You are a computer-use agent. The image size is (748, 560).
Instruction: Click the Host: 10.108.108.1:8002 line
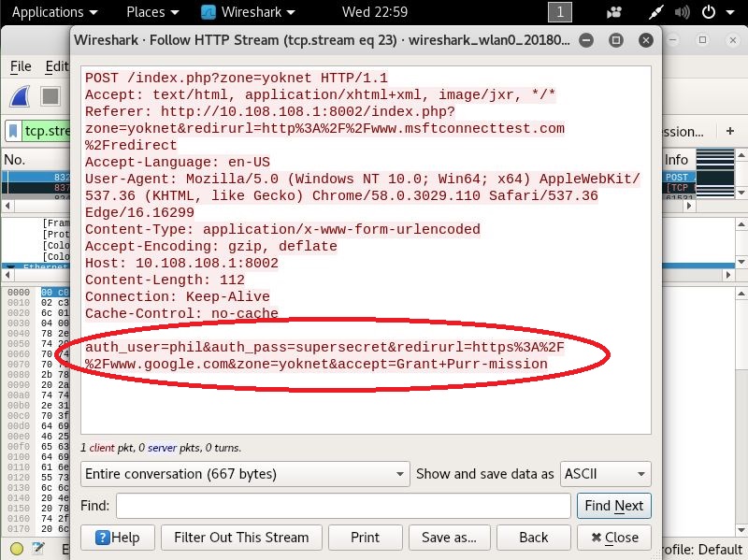pyautogui.click(x=181, y=263)
